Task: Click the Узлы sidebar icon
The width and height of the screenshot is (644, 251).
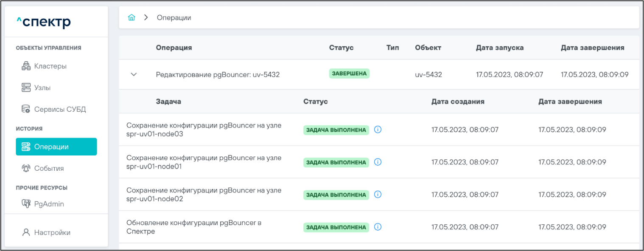Action: click(26, 88)
